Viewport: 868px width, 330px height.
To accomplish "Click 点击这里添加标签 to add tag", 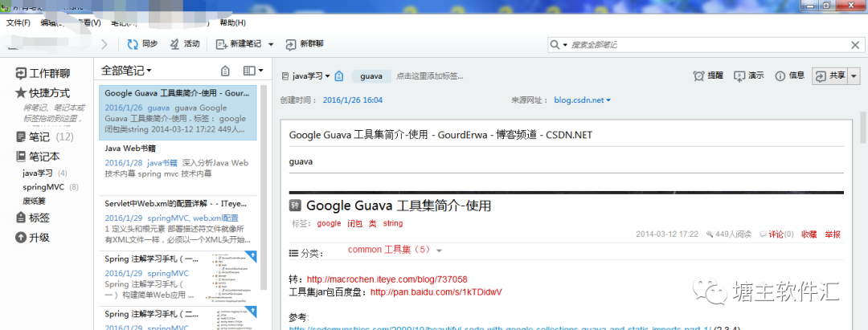I will pos(430,76).
